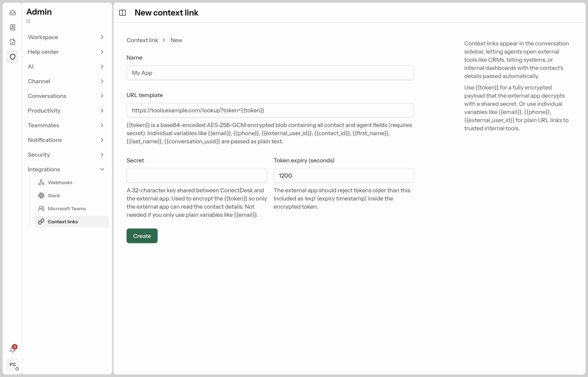Expand the Security section
Viewport: 588px width, 377px height.
(x=66, y=155)
